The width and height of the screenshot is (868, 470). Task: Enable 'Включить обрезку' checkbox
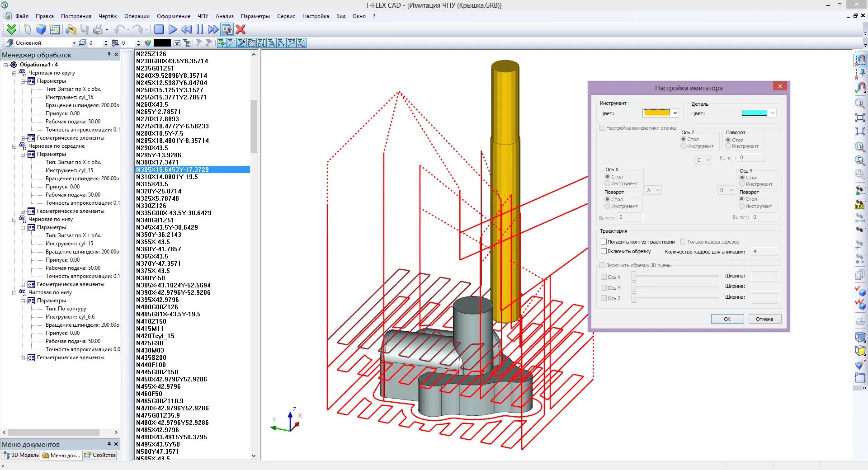click(604, 251)
